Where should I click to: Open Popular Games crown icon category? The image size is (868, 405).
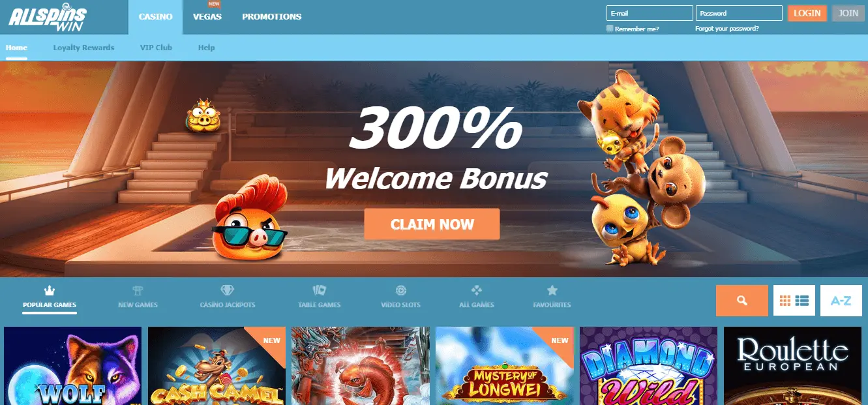click(x=49, y=290)
